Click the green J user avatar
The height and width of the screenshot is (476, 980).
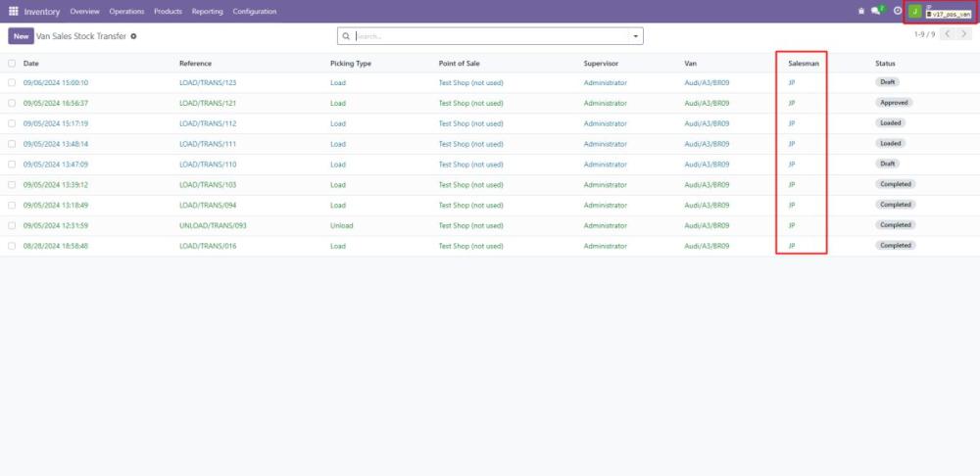tap(915, 11)
